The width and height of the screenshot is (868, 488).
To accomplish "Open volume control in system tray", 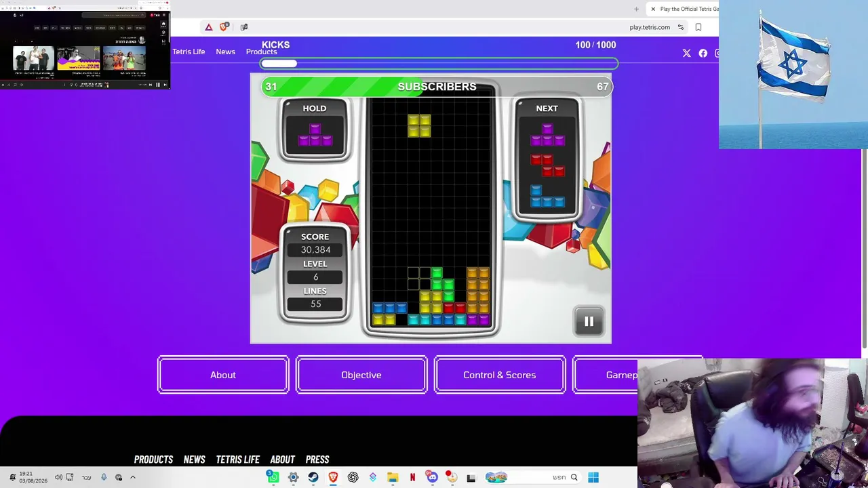I will (x=58, y=477).
